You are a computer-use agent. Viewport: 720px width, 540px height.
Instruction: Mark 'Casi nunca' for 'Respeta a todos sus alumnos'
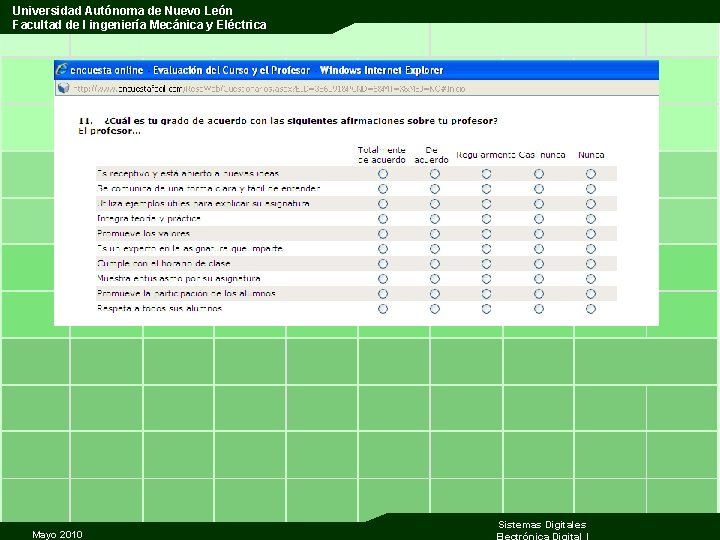[539, 309]
